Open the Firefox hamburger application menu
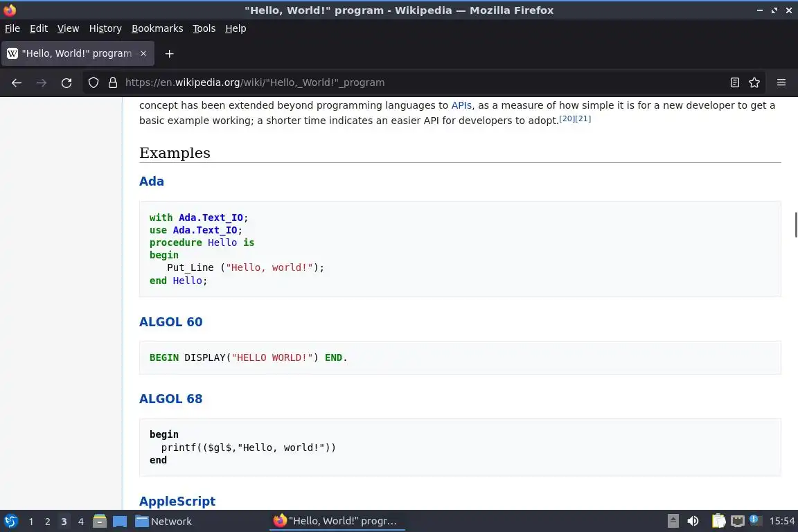This screenshot has height=532, width=798. pyautogui.click(x=781, y=82)
